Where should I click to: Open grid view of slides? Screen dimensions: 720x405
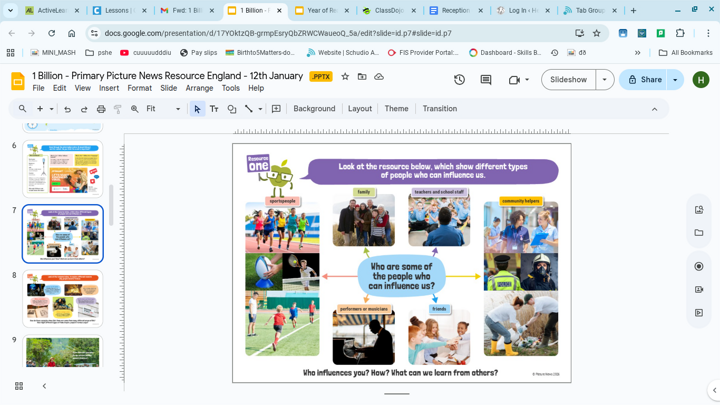[x=19, y=386]
